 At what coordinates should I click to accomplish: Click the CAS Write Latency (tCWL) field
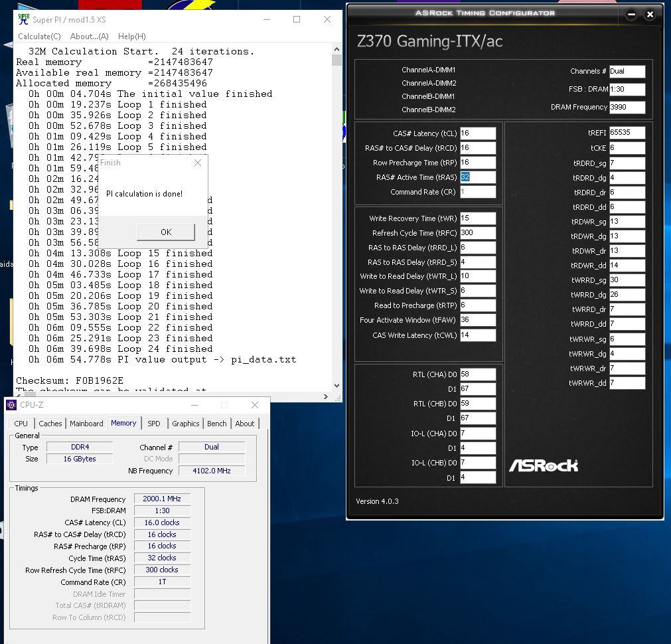click(478, 335)
